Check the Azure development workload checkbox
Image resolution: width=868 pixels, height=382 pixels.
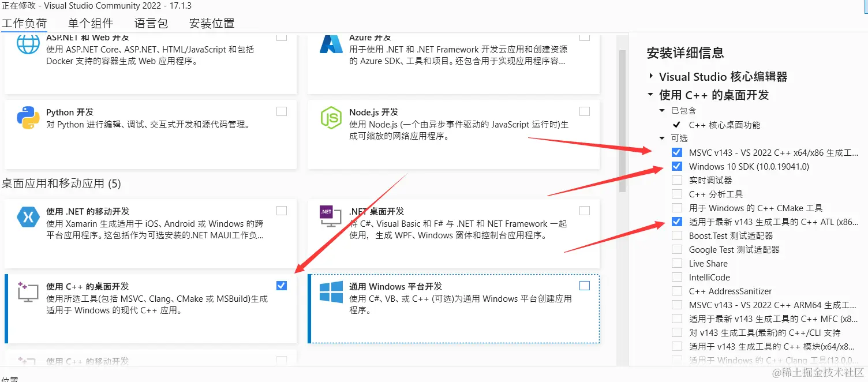[585, 36]
